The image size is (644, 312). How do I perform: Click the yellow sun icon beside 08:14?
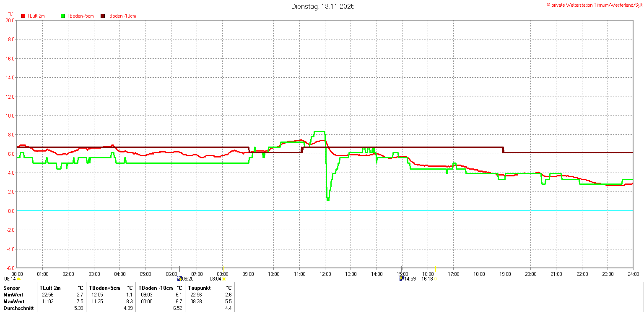19,279
